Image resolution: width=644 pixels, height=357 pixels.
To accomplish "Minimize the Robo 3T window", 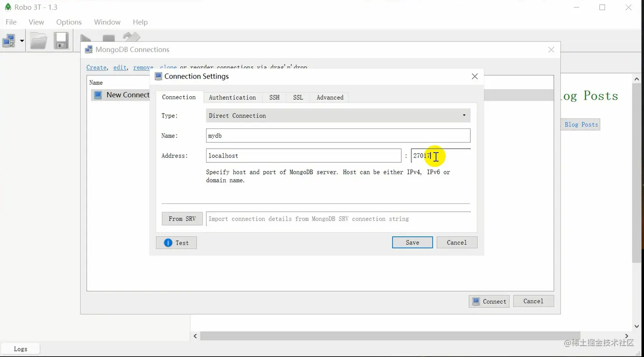I will pos(577,7).
